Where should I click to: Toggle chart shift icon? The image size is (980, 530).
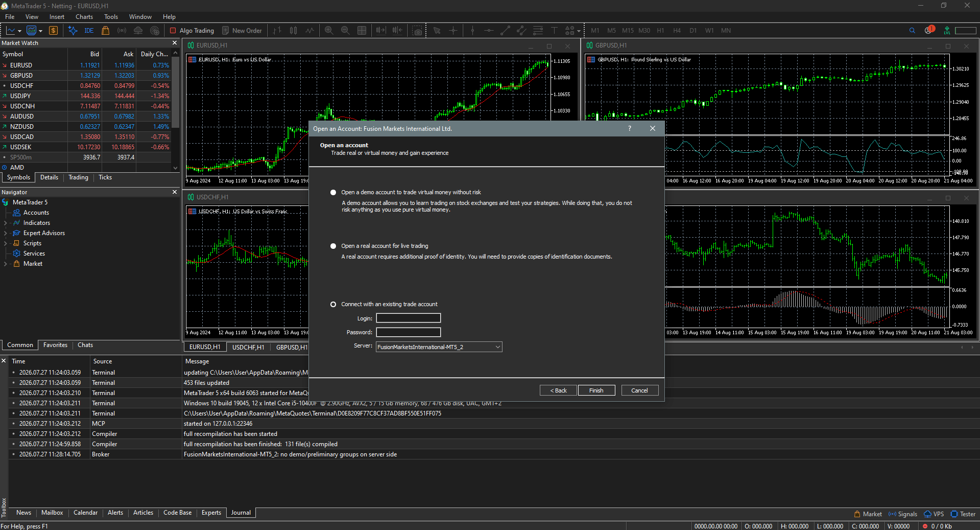[397, 31]
